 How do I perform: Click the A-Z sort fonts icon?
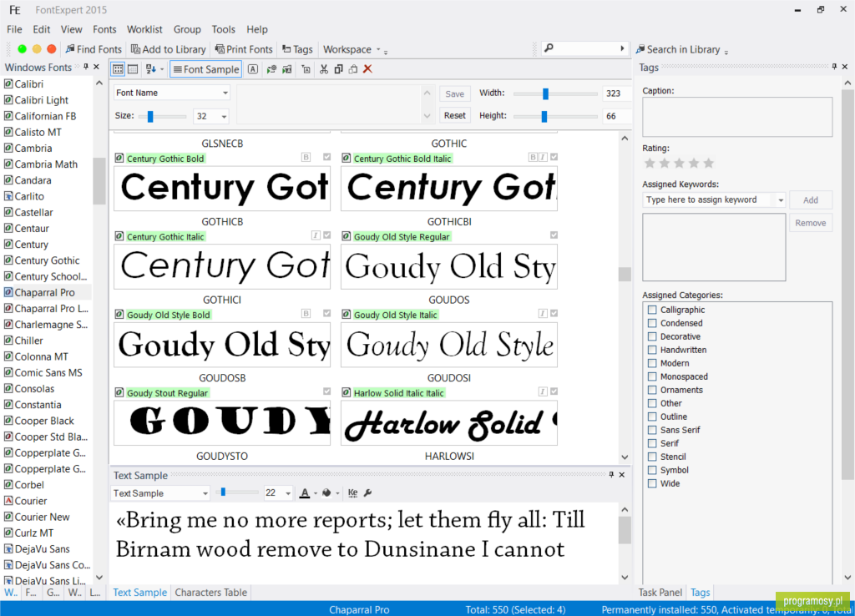(x=150, y=69)
